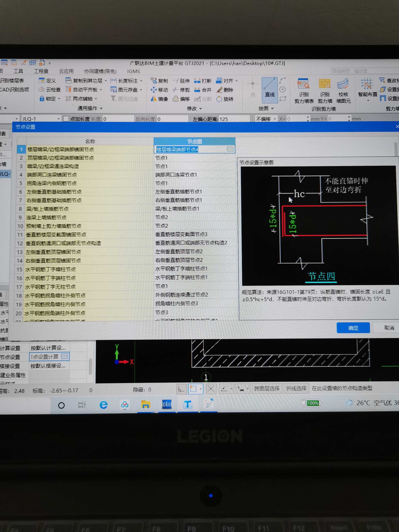Expand the 通用操作 group arrow
399x532 pixels.
[101, 109]
